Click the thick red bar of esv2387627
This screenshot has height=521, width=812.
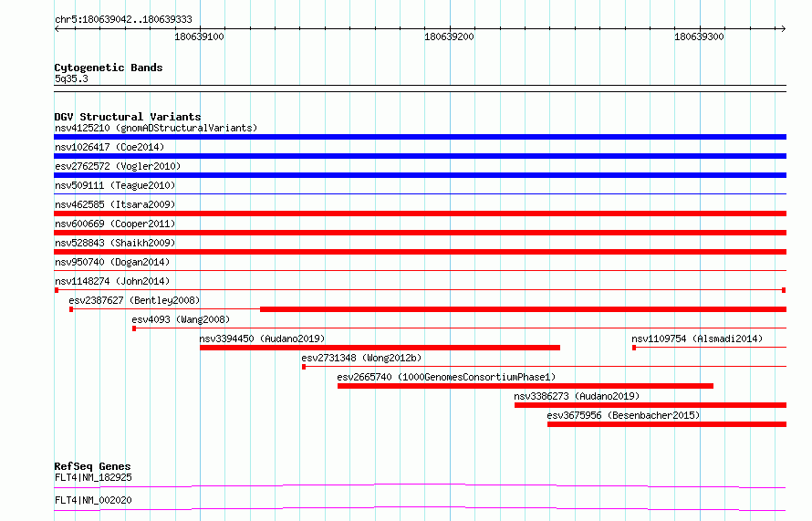(523, 309)
